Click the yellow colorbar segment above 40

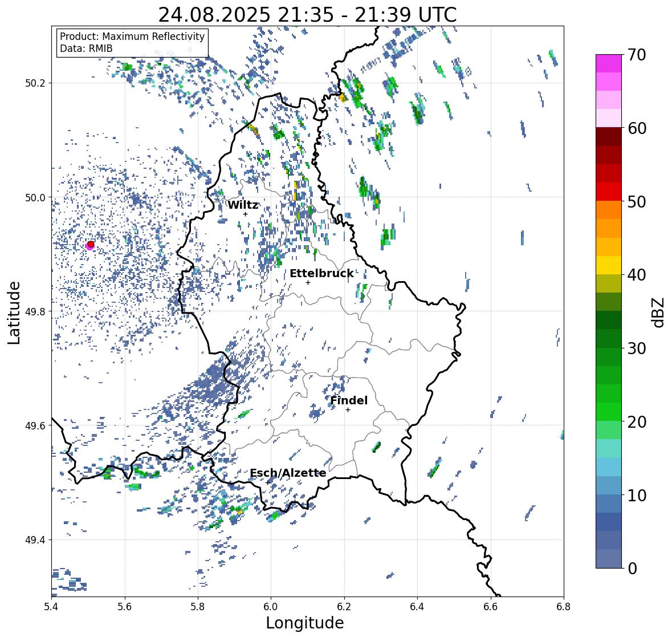[609, 265]
